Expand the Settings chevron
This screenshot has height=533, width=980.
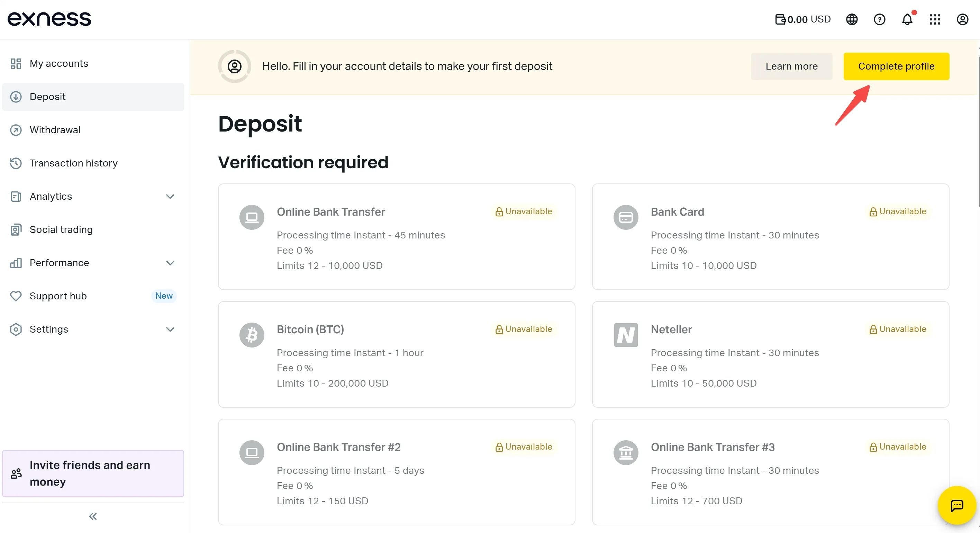(x=170, y=329)
